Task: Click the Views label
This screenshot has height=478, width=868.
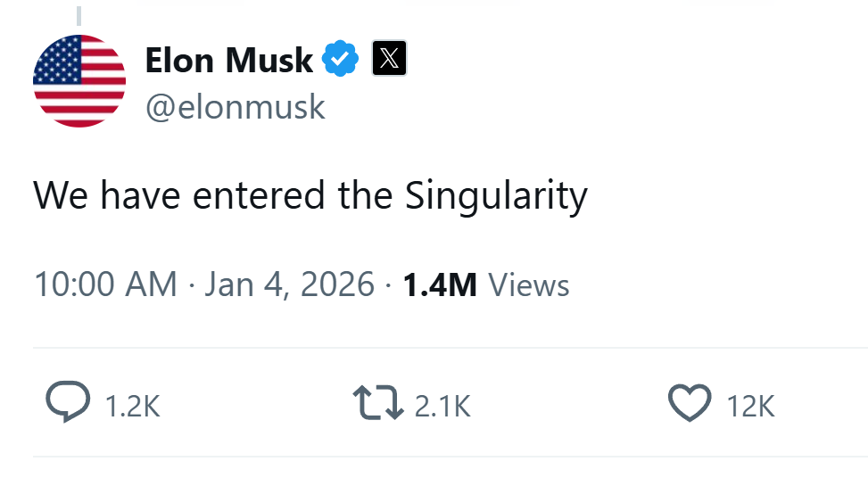Action: 529,284
